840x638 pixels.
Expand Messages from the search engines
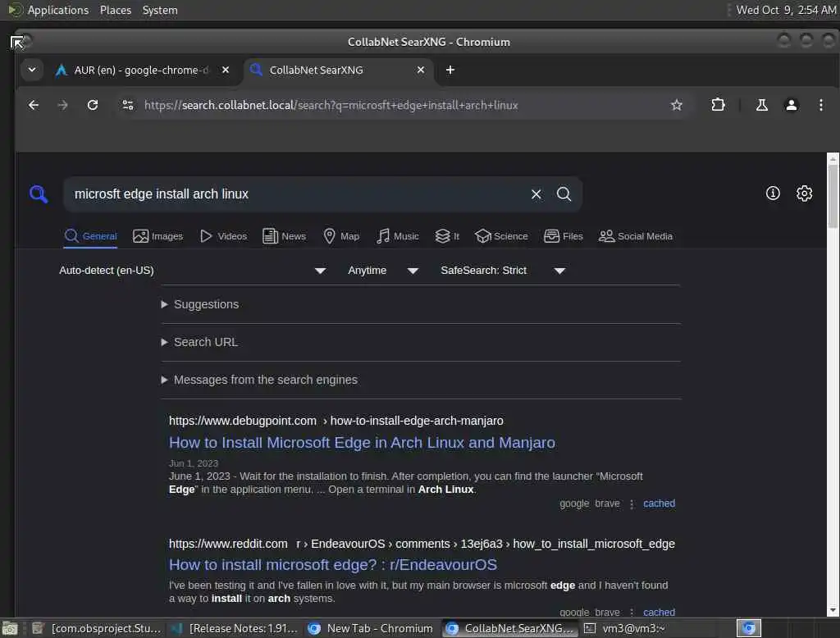pyautogui.click(x=259, y=380)
